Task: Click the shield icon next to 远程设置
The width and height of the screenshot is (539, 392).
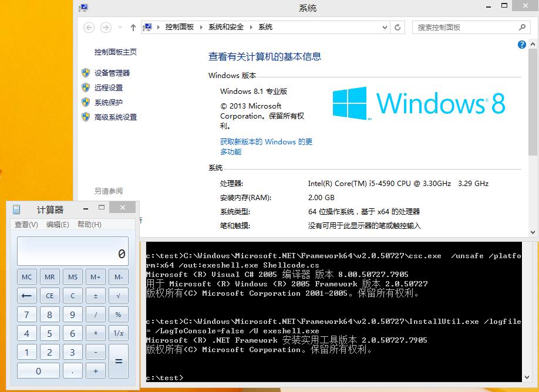Action: 86,87
